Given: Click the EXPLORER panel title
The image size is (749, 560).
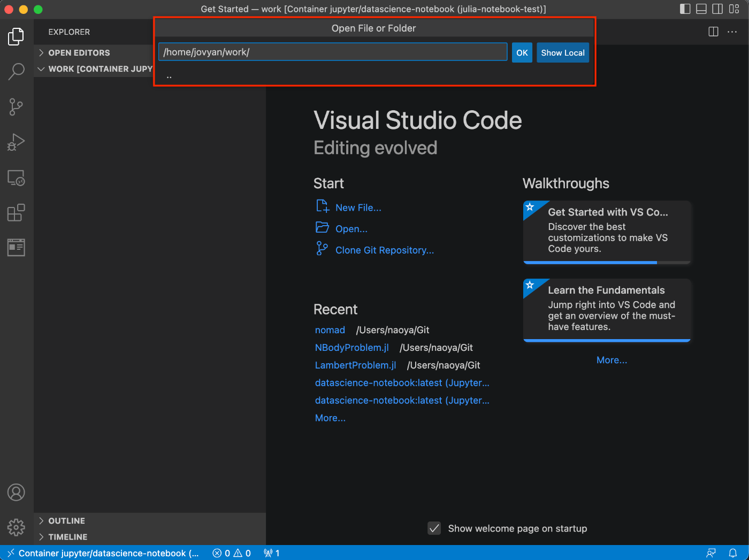Looking at the screenshot, I should click(x=69, y=32).
